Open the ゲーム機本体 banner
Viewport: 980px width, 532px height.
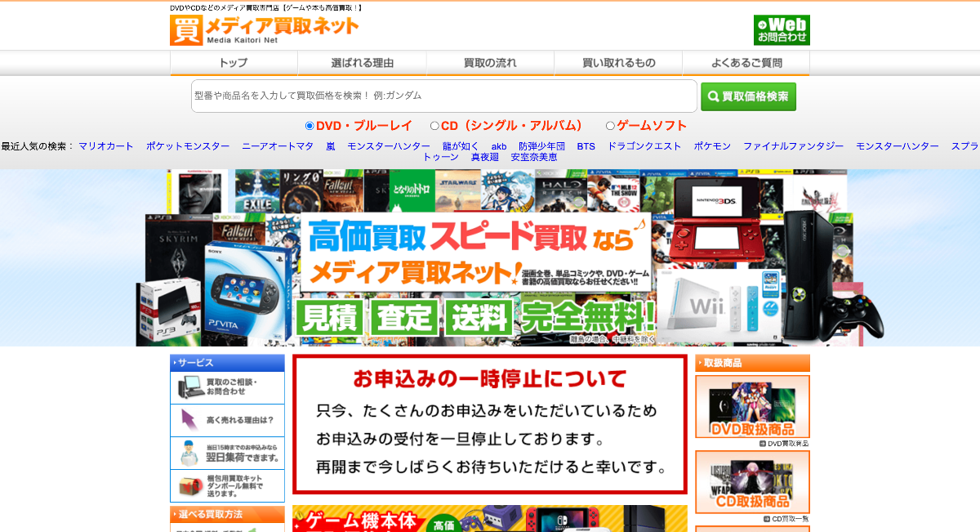(490, 518)
